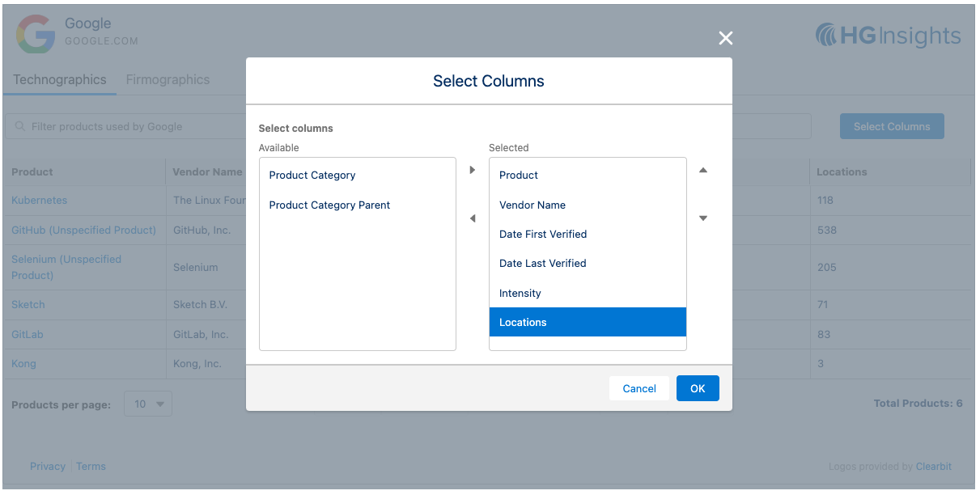
Task: Move selected column down with arrow
Action: 702,218
